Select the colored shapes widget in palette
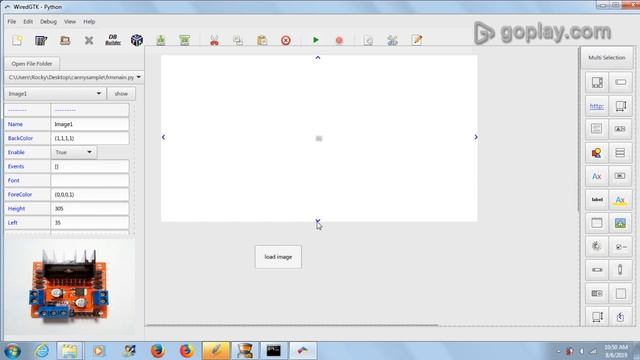This screenshot has height=360, width=640. tap(597, 153)
